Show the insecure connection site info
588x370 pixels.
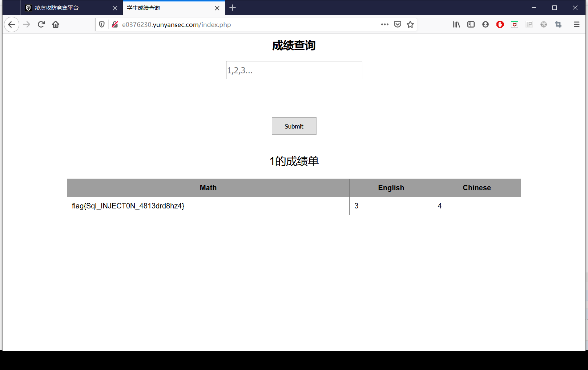point(115,24)
